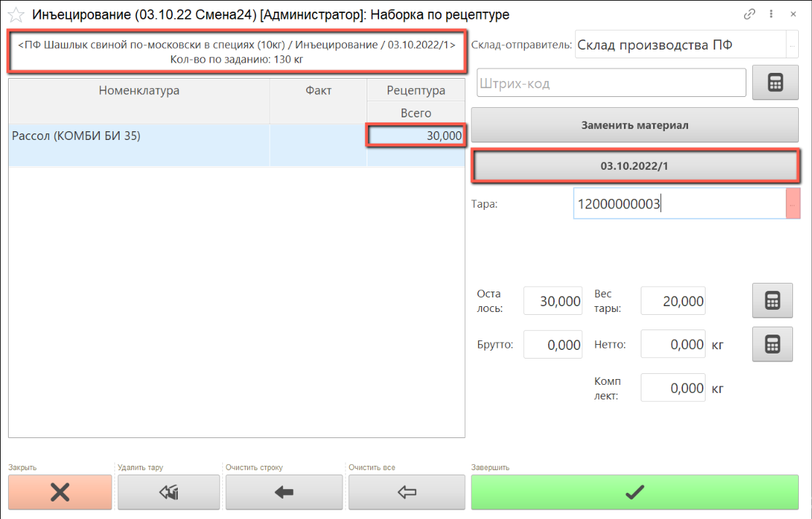Viewport: 812px width, 519px height.
Task: Click Удалить тару icon button
Action: point(168,492)
